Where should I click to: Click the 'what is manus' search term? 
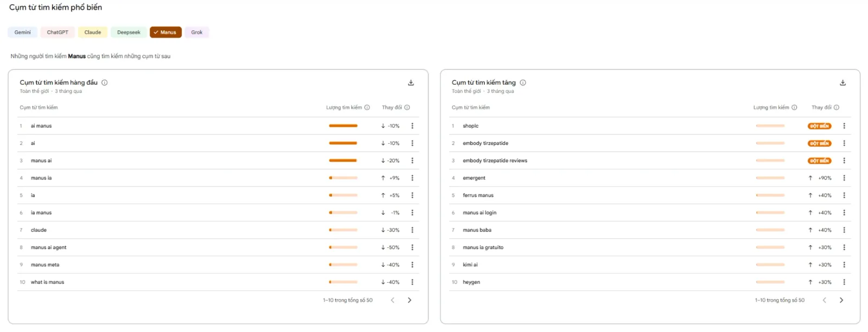[47, 282]
